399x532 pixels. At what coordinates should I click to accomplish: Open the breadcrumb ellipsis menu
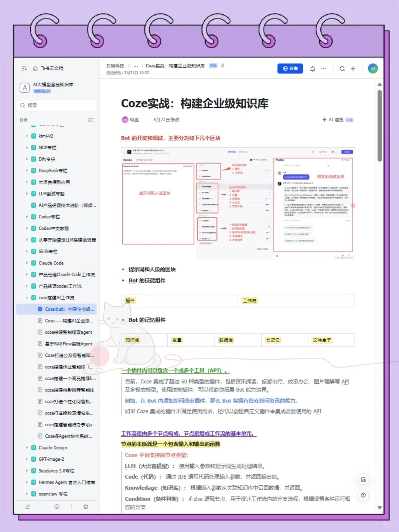(x=136, y=66)
